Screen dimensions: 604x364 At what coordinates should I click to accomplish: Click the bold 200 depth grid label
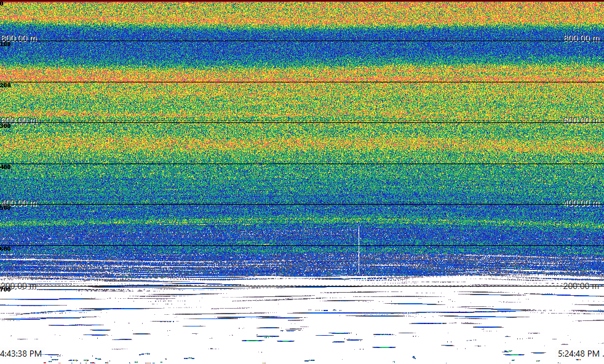click(6, 85)
